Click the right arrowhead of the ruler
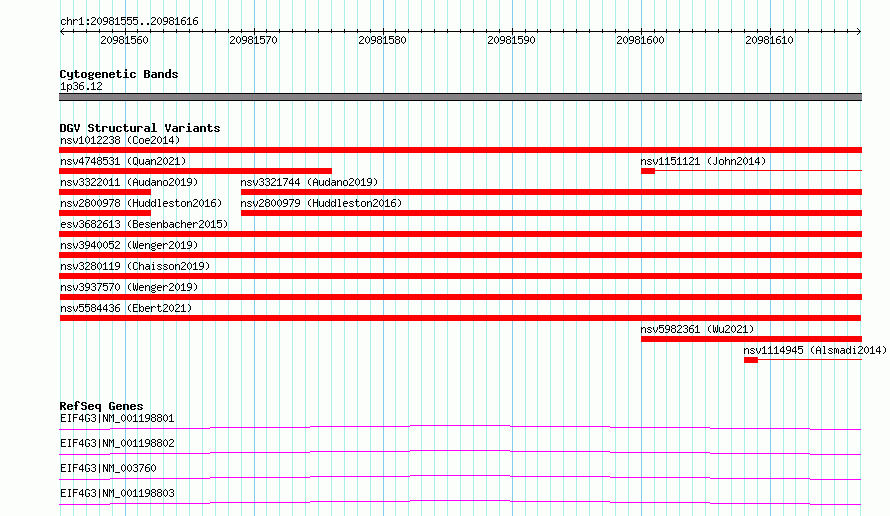This screenshot has height=516, width=890. click(x=859, y=32)
